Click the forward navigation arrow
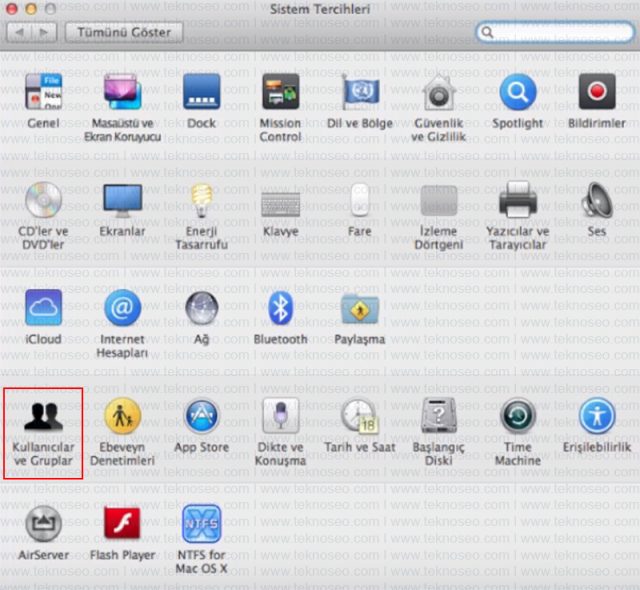Screen dimensions: 640x590 click(44, 32)
